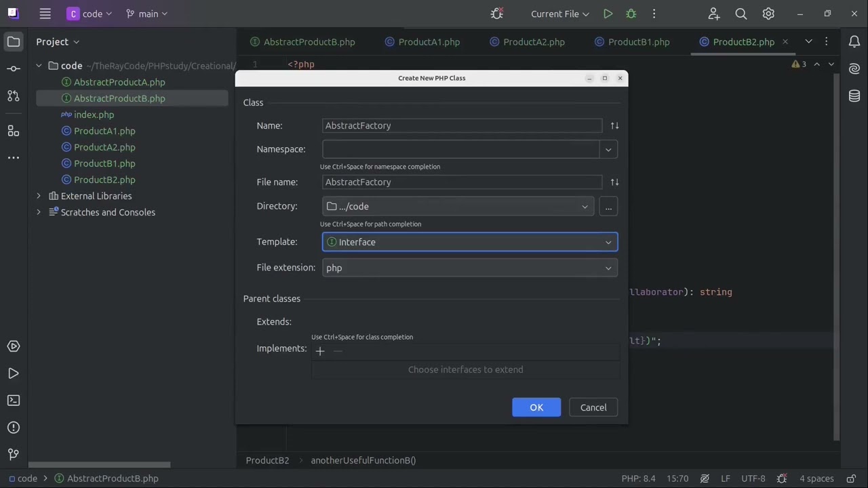Screen dimensions: 868x488
Task: Click the 15:70 caret position
Action: click(x=677, y=479)
